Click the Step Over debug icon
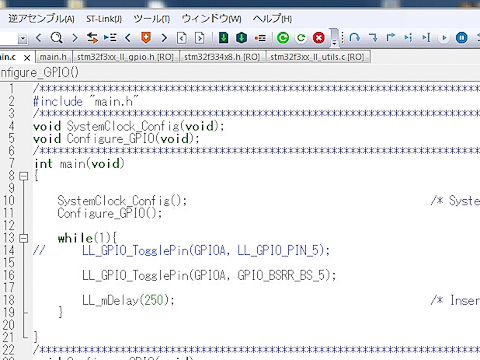This screenshot has width=480, height=360. tap(355, 38)
